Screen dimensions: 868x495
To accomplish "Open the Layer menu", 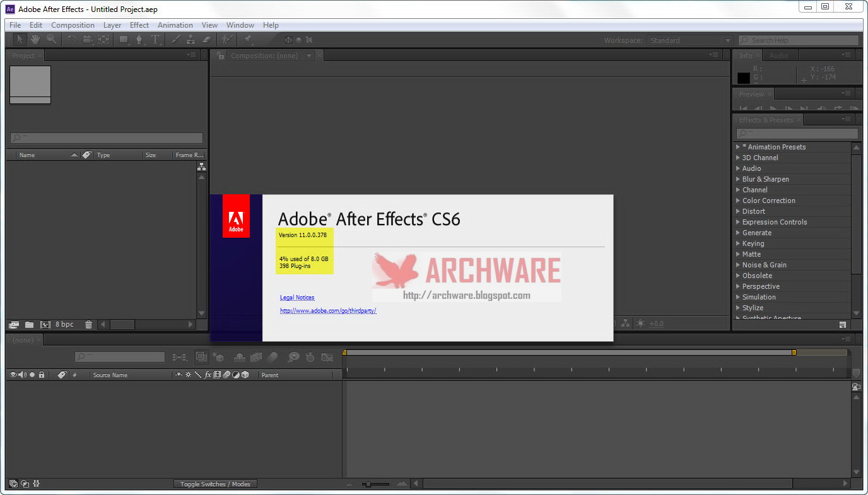I will (112, 25).
